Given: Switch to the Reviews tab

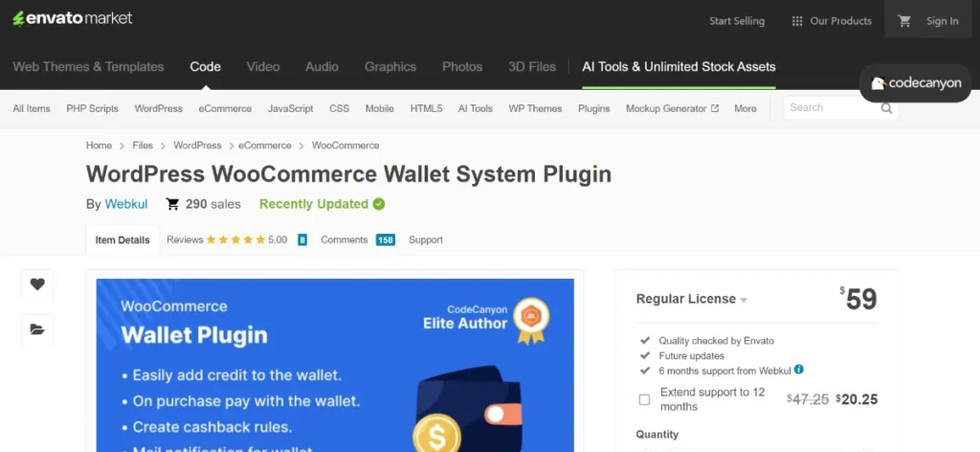Looking at the screenshot, I should (x=185, y=239).
